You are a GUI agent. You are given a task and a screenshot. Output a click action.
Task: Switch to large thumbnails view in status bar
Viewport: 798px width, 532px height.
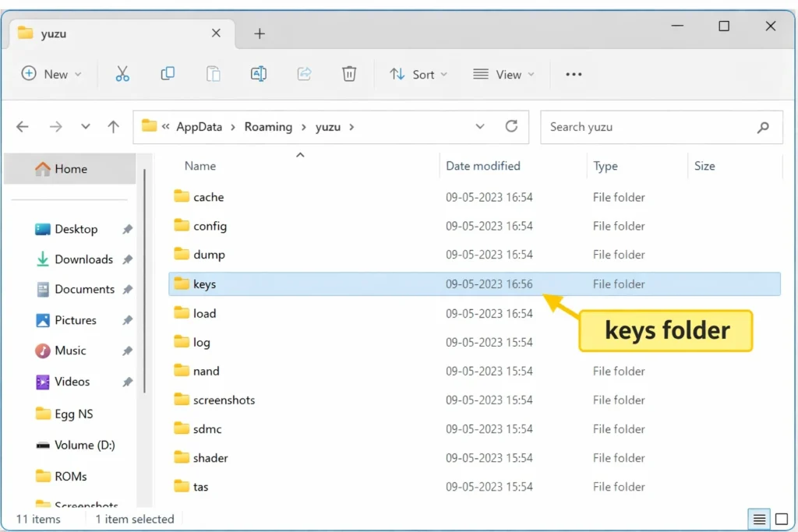coord(782,519)
